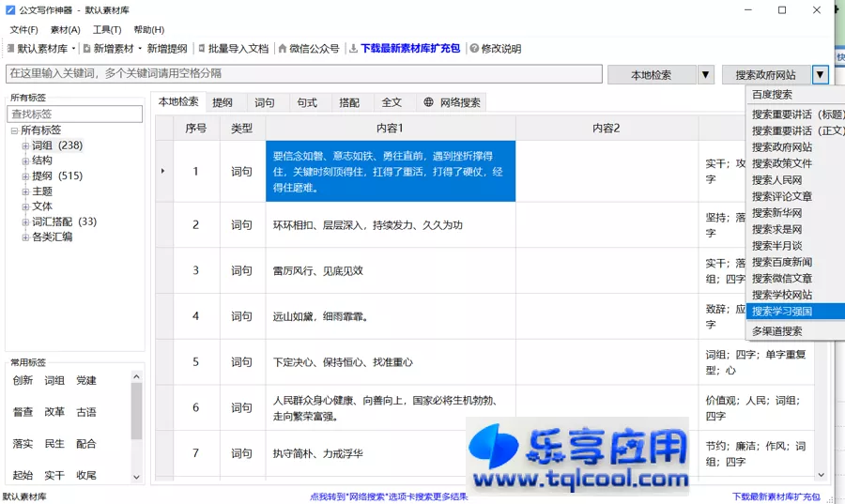The width and height of the screenshot is (845, 504).
Task: Expand the 词组 (238) tree node
Action: click(25, 145)
